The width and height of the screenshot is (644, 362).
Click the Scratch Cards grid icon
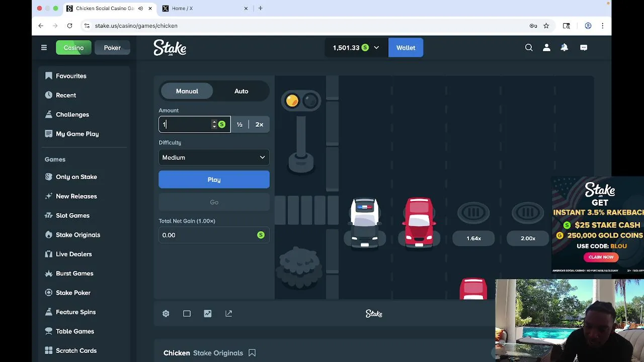pos(49,350)
